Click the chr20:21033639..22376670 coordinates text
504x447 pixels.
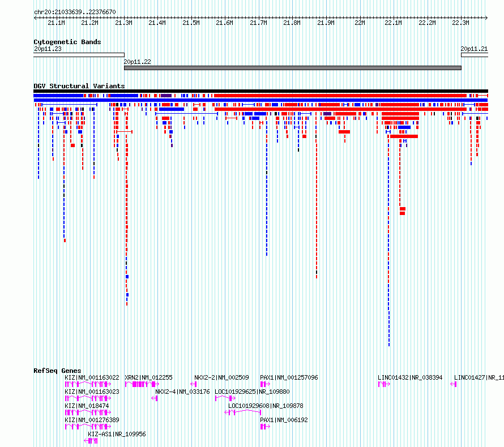pyautogui.click(x=75, y=12)
